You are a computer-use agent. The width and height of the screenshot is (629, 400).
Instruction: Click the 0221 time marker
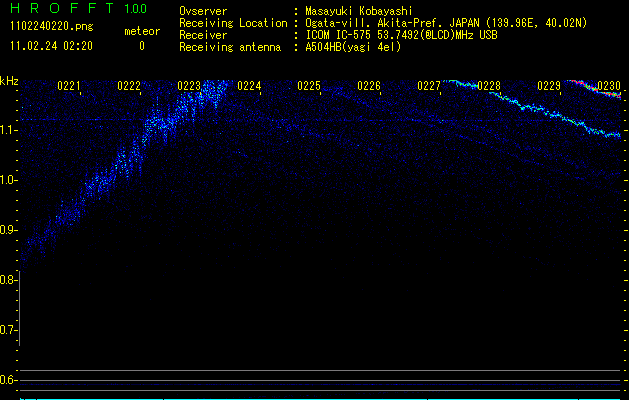click(x=69, y=86)
